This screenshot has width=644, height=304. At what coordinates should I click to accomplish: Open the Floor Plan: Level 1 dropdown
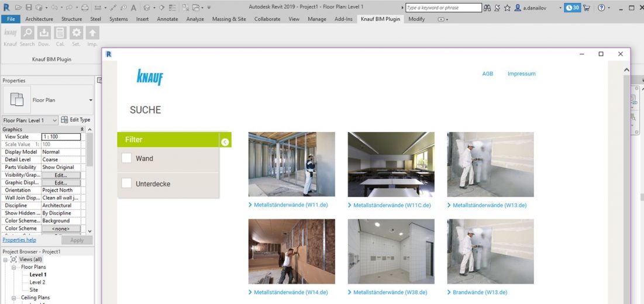tap(55, 120)
